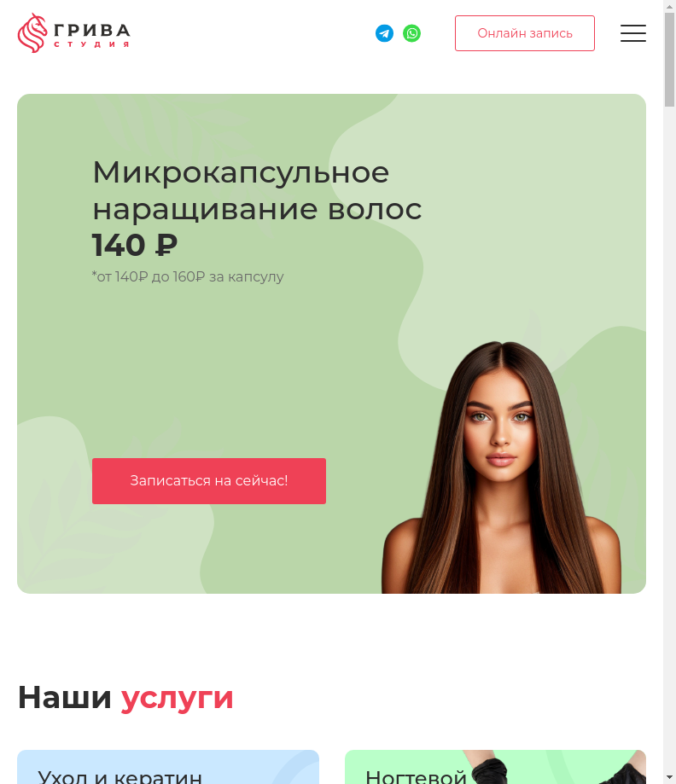Click the red horse logo emblem

32,33
